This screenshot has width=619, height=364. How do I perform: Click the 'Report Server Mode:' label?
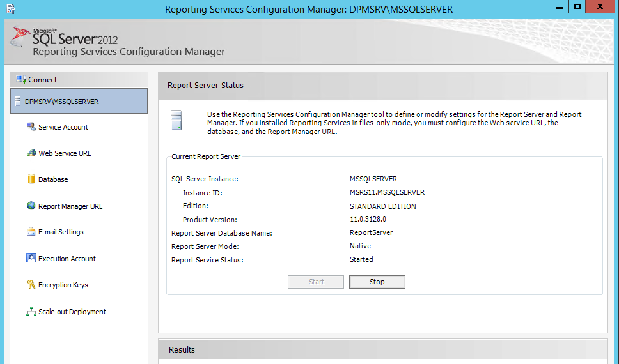pos(205,246)
